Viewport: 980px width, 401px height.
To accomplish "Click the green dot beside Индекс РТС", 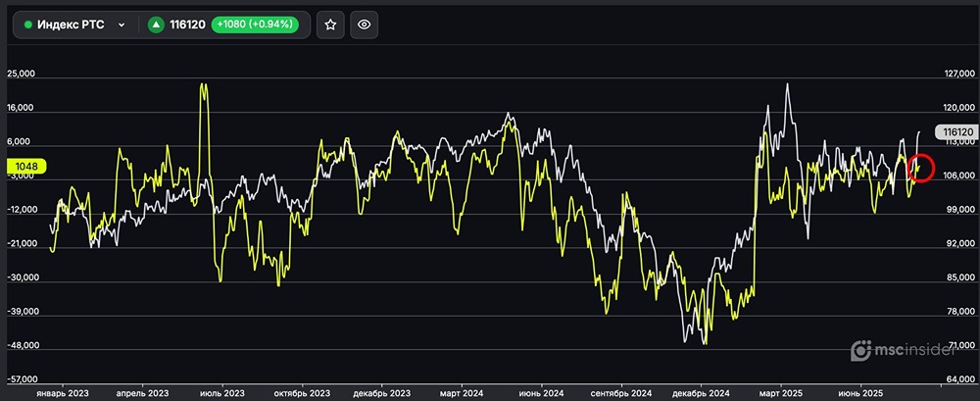I will [27, 25].
